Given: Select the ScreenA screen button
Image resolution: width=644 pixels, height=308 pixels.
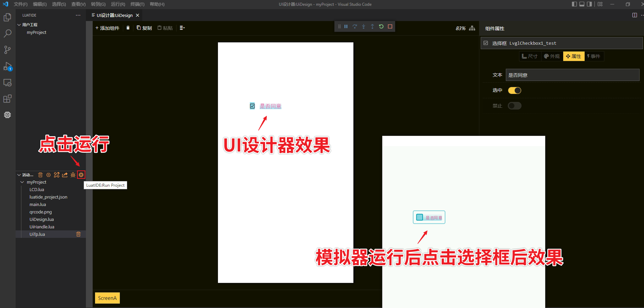Looking at the screenshot, I should (x=107, y=298).
